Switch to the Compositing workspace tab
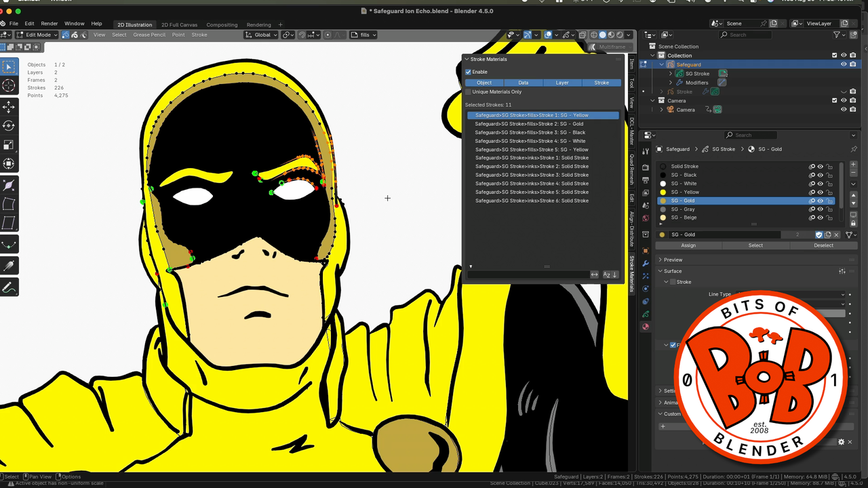Image resolution: width=868 pixels, height=488 pixels. pos(222,24)
